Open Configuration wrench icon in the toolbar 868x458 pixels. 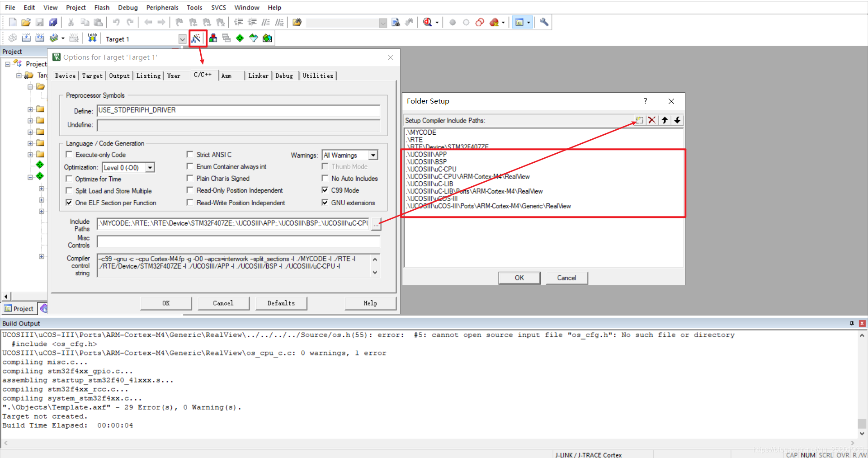pyautogui.click(x=544, y=22)
